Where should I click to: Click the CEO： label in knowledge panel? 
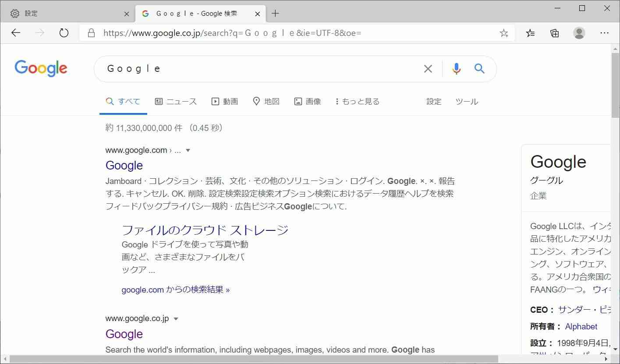pos(542,310)
